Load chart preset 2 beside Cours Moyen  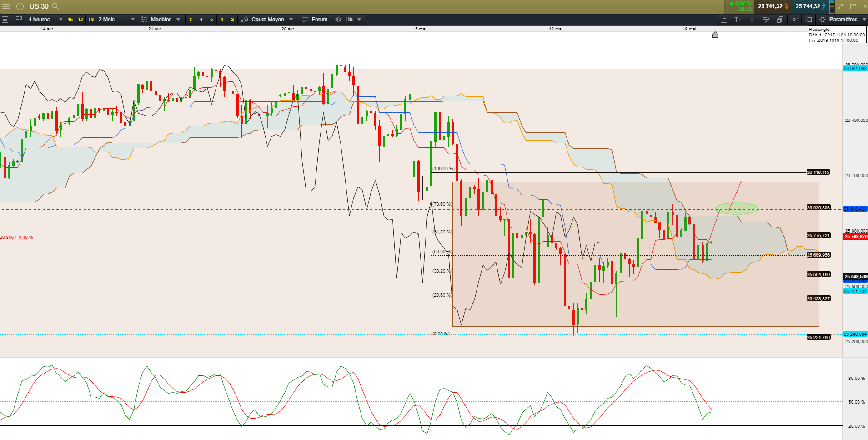click(232, 20)
